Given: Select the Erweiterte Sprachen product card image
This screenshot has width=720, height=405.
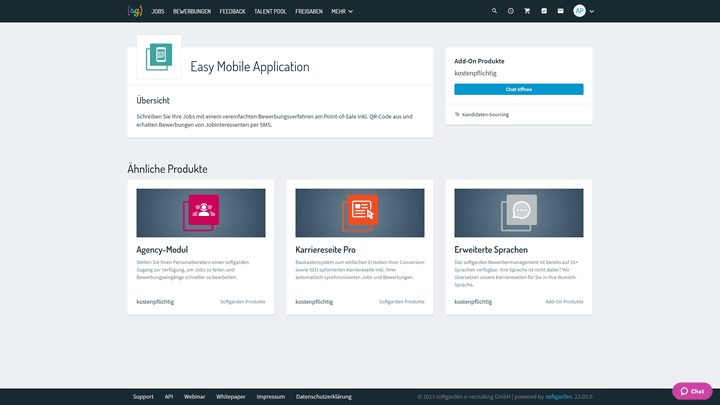Looking at the screenshot, I should coord(518,213).
